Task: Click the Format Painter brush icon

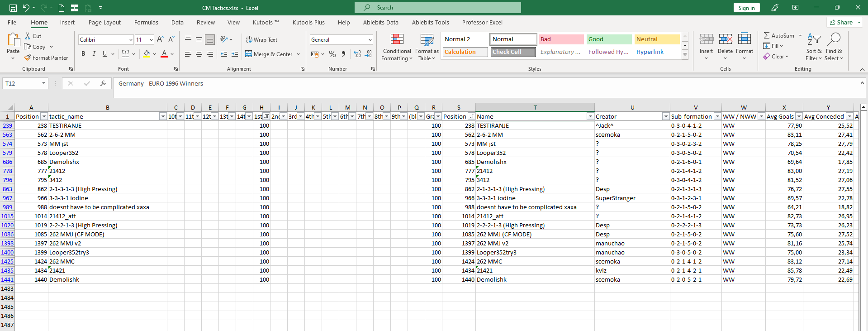Action: click(x=28, y=58)
